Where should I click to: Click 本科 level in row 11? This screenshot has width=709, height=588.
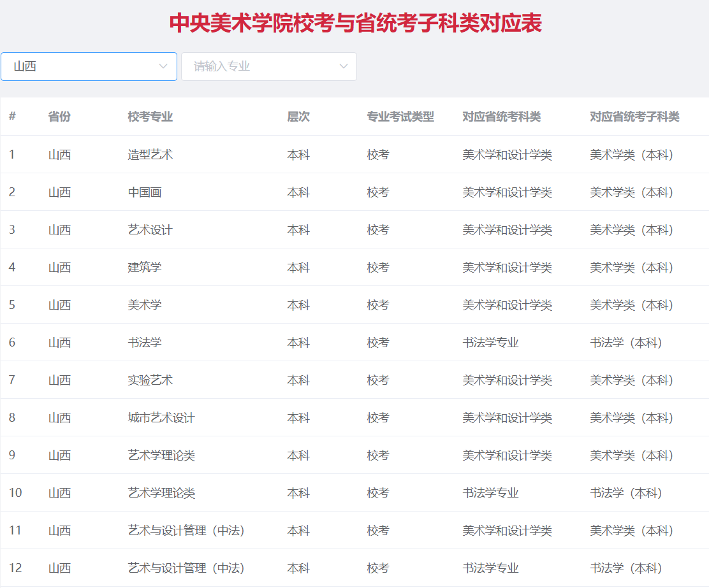[x=298, y=529]
